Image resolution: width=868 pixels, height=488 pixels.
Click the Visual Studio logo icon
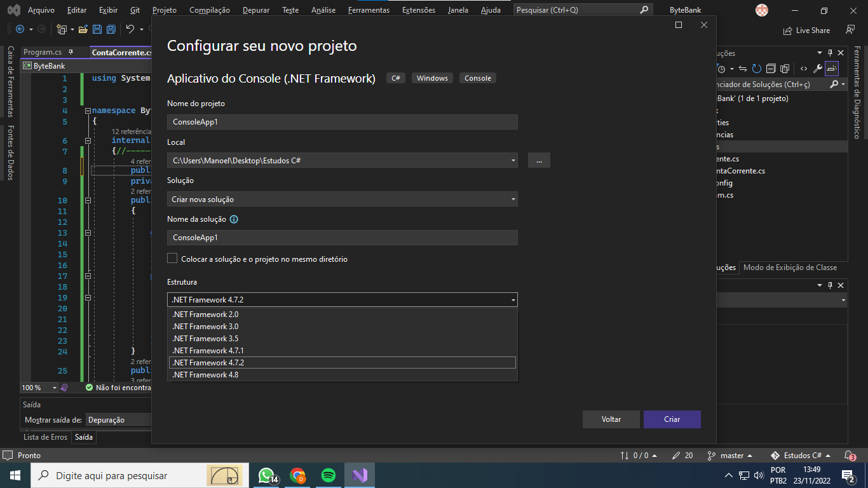coord(13,10)
